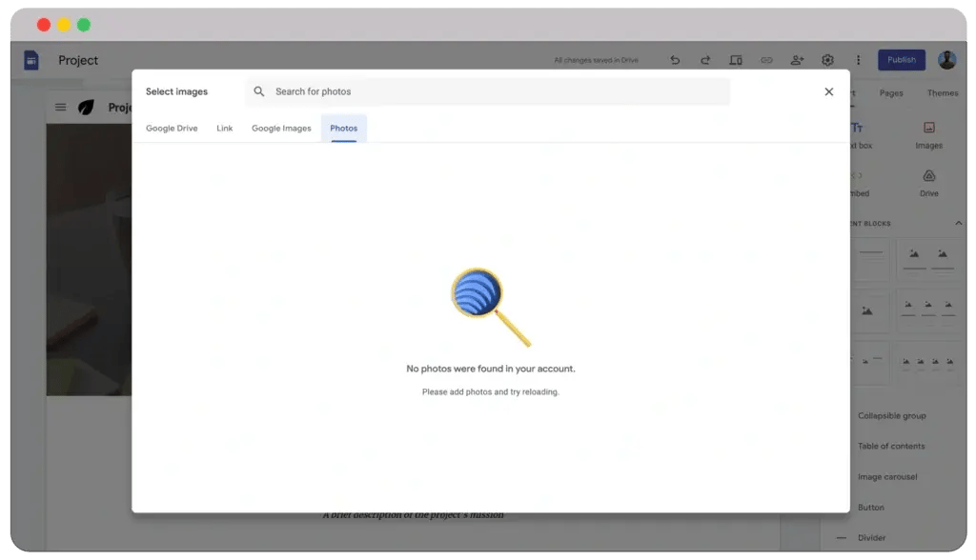Image resolution: width=976 pixels, height=560 pixels.
Task: Switch to the Google Images tab
Action: click(x=281, y=128)
